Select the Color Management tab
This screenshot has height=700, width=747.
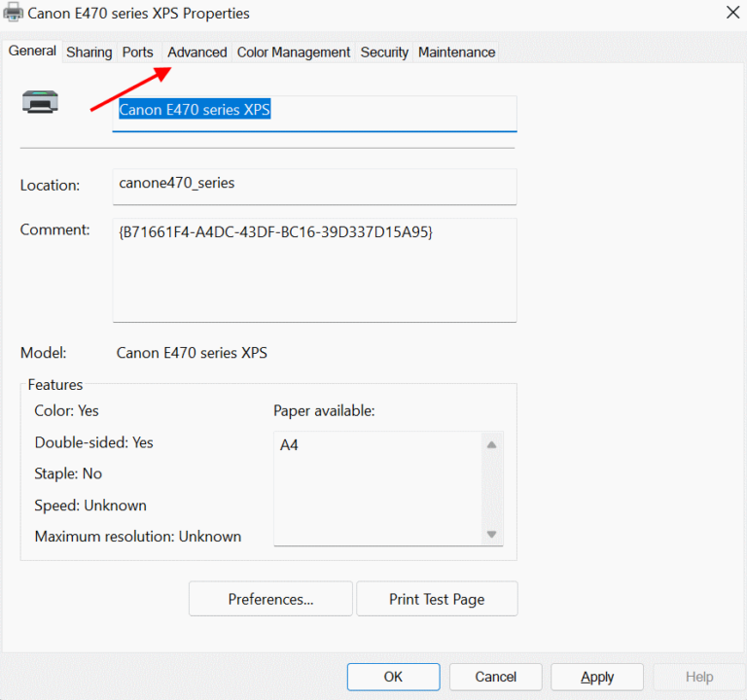(294, 52)
